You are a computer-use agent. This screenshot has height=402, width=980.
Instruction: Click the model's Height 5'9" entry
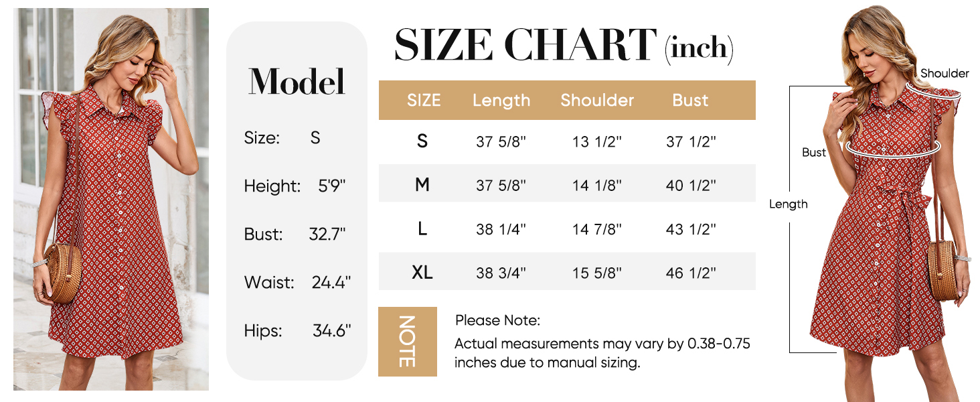click(x=295, y=186)
